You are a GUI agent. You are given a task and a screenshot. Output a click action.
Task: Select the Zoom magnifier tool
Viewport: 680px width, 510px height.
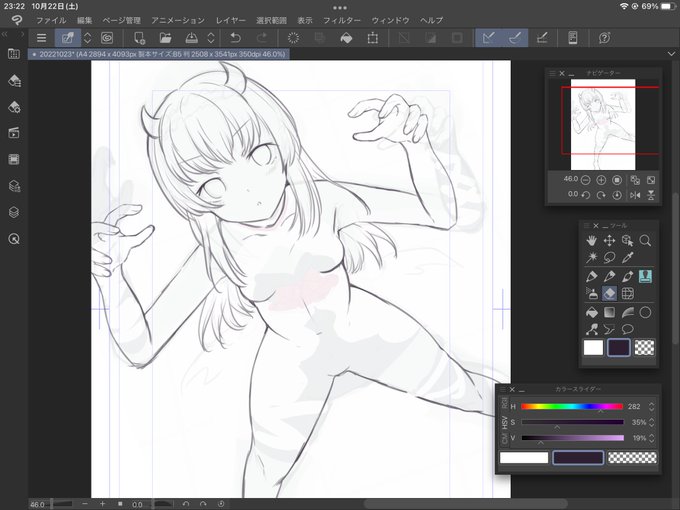[x=645, y=240]
